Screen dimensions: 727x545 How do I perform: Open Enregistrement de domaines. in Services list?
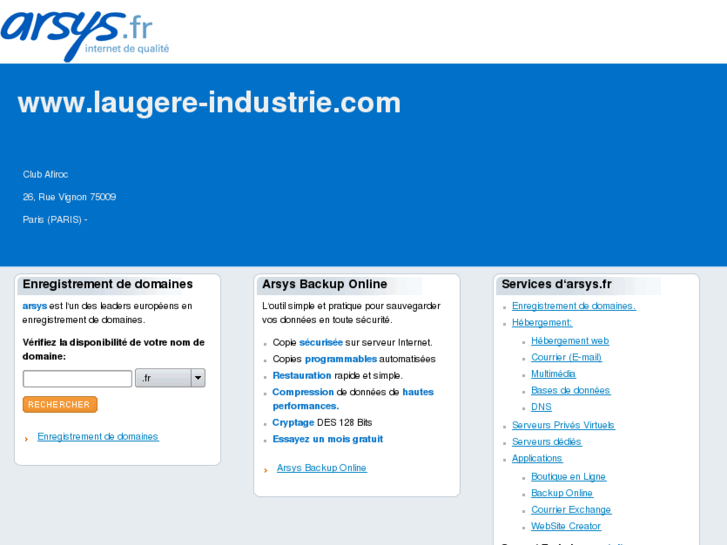click(574, 306)
